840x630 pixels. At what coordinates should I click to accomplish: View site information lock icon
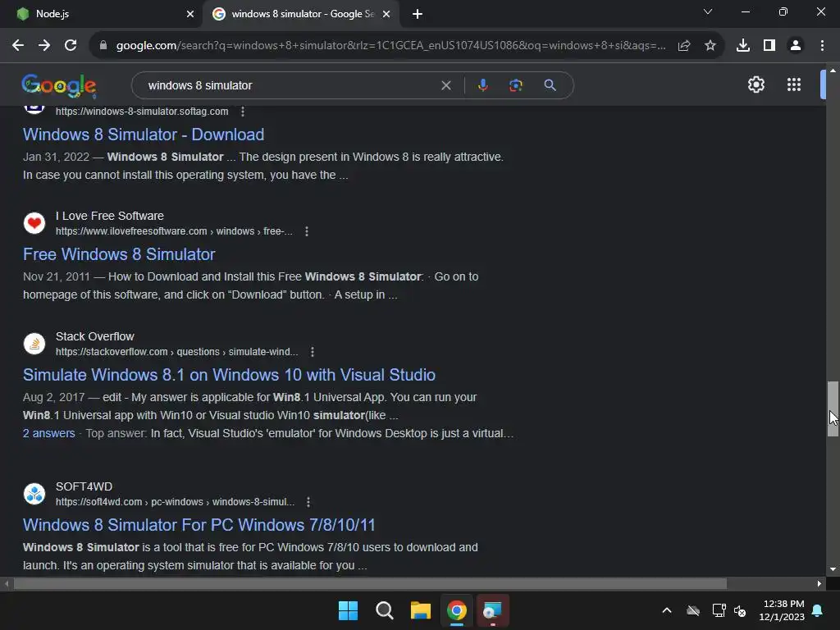103,46
